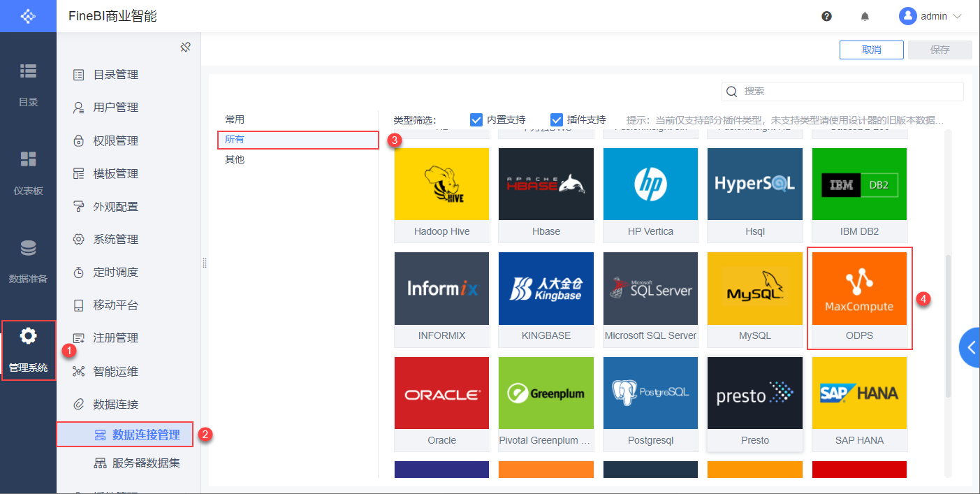Choose the ODPS MaxCompute tile
The height and width of the screenshot is (494, 980).
click(859, 299)
